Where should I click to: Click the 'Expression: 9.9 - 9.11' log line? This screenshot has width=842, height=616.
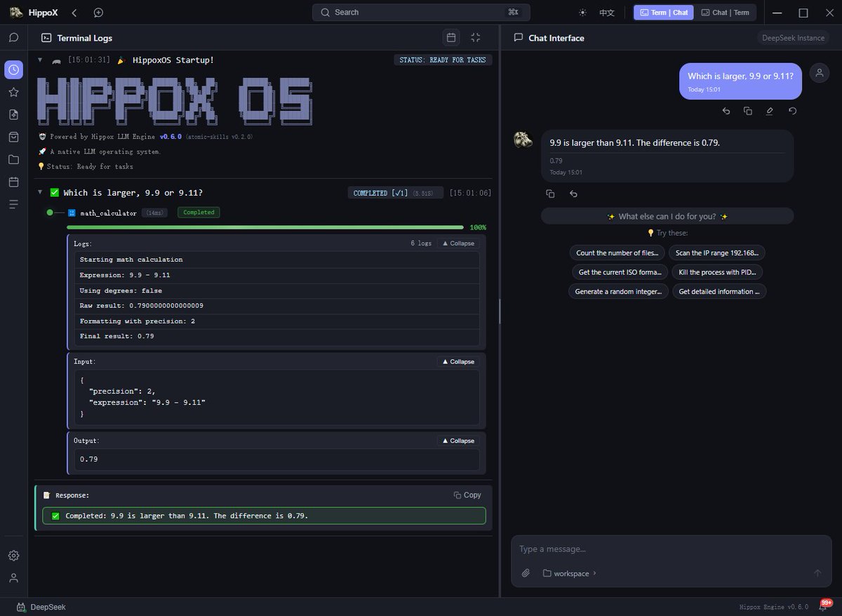[x=277, y=275]
